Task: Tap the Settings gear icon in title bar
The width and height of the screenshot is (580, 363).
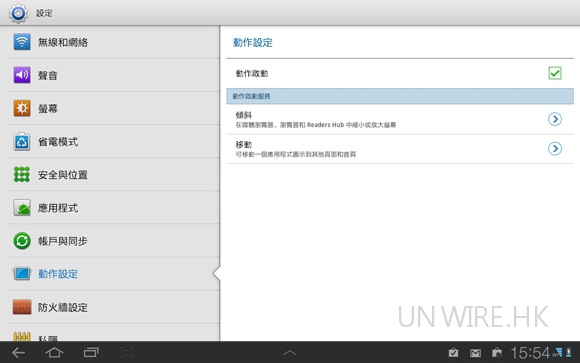Action: 18,13
